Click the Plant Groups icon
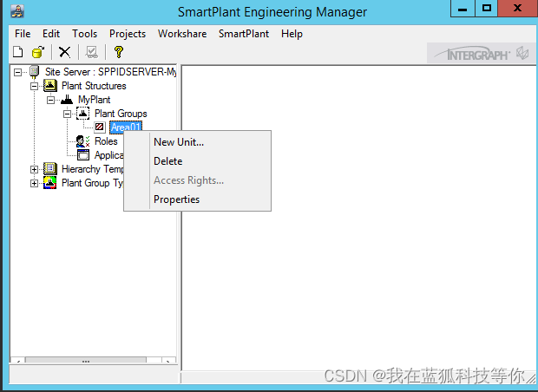 click(x=82, y=113)
